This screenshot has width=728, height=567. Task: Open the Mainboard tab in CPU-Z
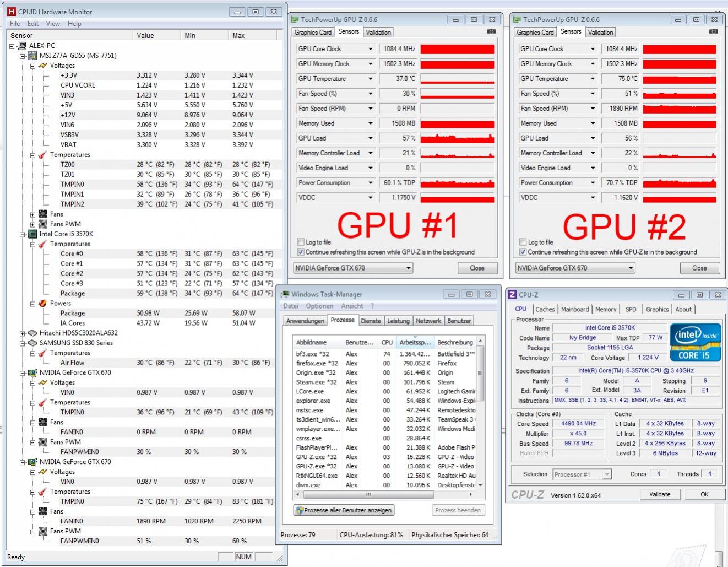575,310
